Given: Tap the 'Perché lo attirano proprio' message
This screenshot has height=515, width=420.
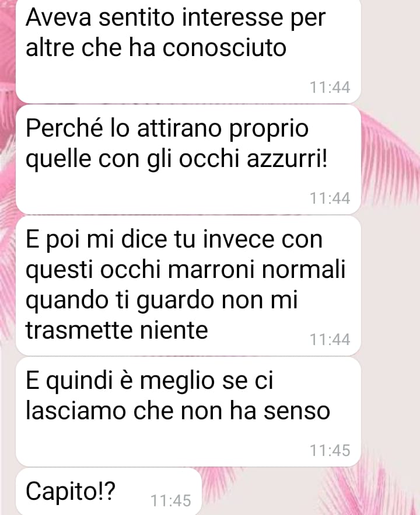Looking at the screenshot, I should tap(188, 159).
